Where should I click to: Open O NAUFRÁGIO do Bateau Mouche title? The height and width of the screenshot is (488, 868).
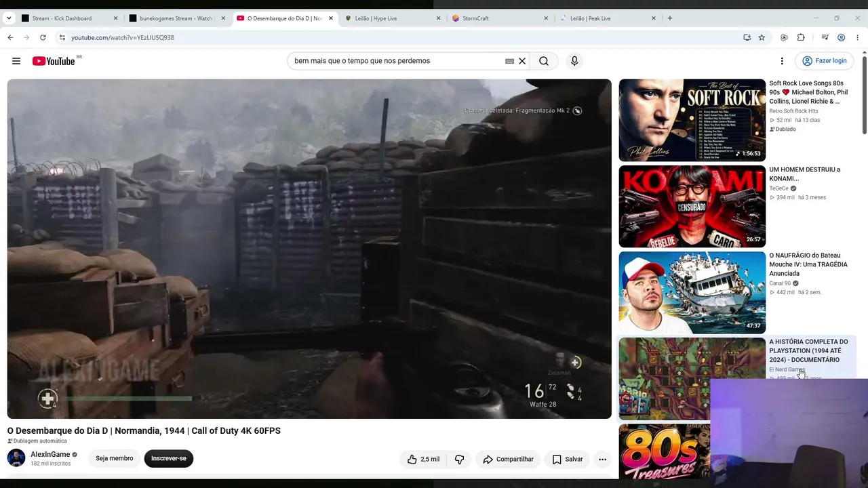(808, 264)
